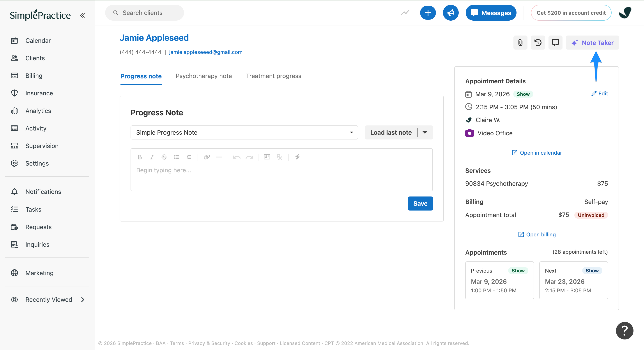Image resolution: width=644 pixels, height=350 pixels.
Task: Edit the appointment details
Action: (600, 94)
